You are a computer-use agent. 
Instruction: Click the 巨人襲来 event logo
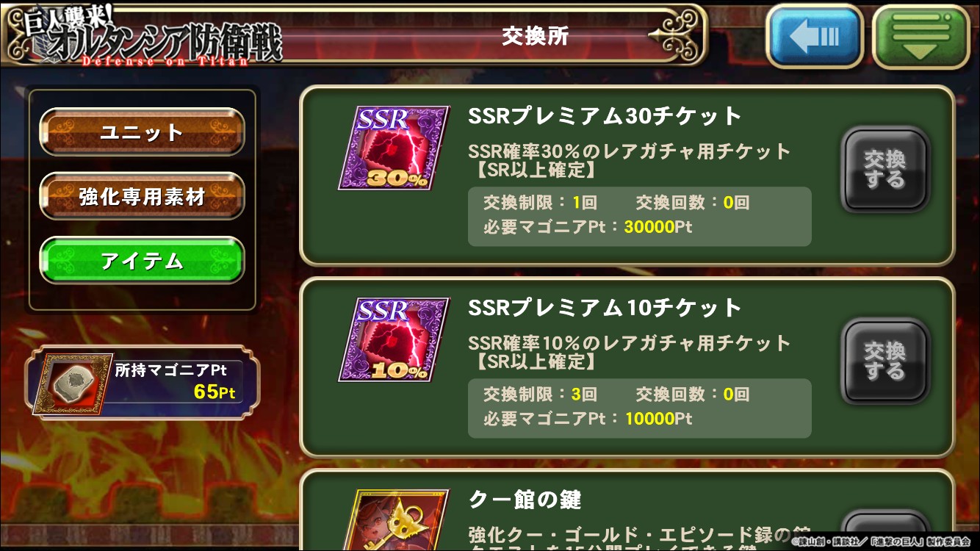(145, 37)
